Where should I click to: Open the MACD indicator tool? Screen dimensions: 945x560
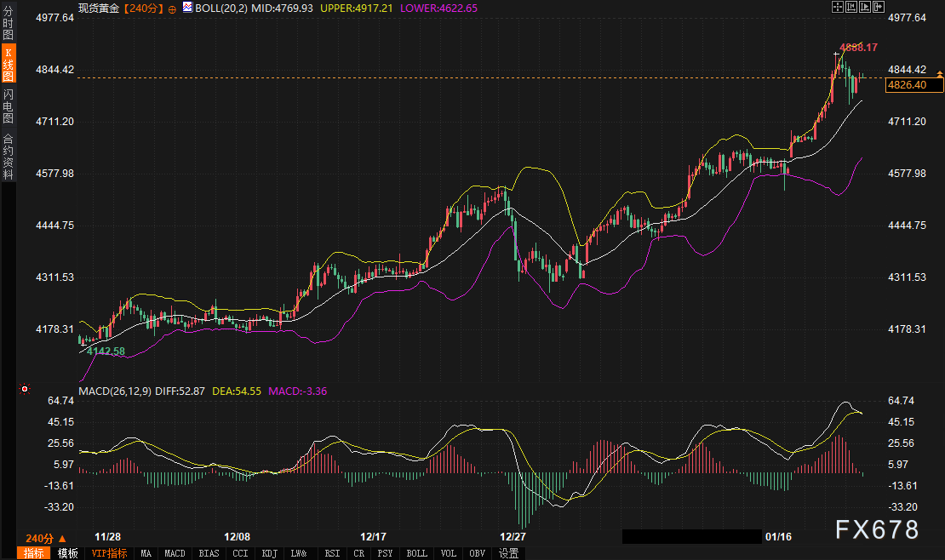pyautogui.click(x=175, y=553)
